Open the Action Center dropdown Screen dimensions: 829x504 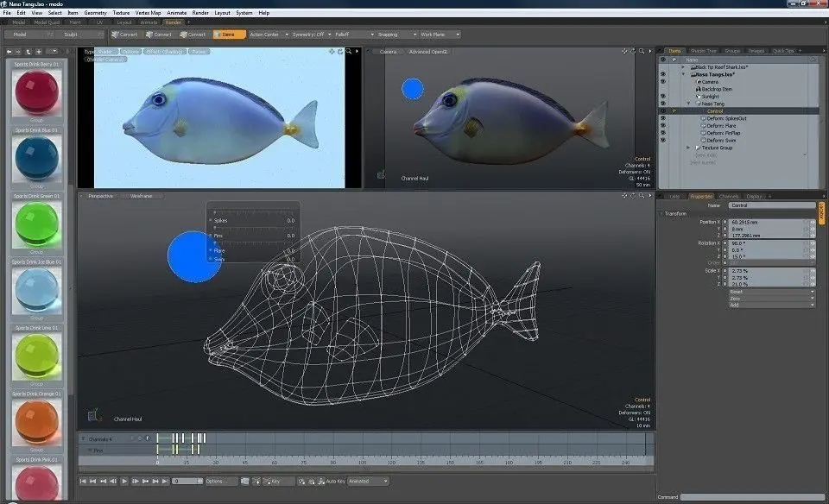tap(269, 35)
